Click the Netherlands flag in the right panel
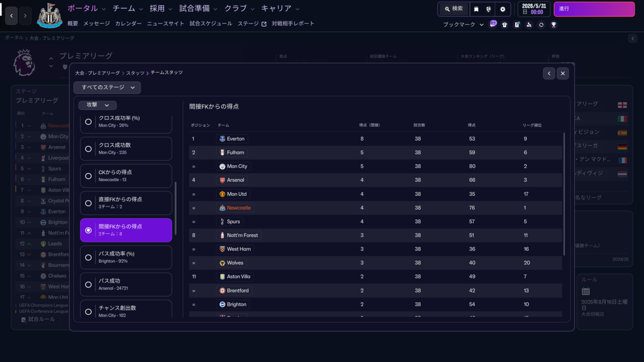Screen dimensions: 644x362 pyautogui.click(x=623, y=174)
